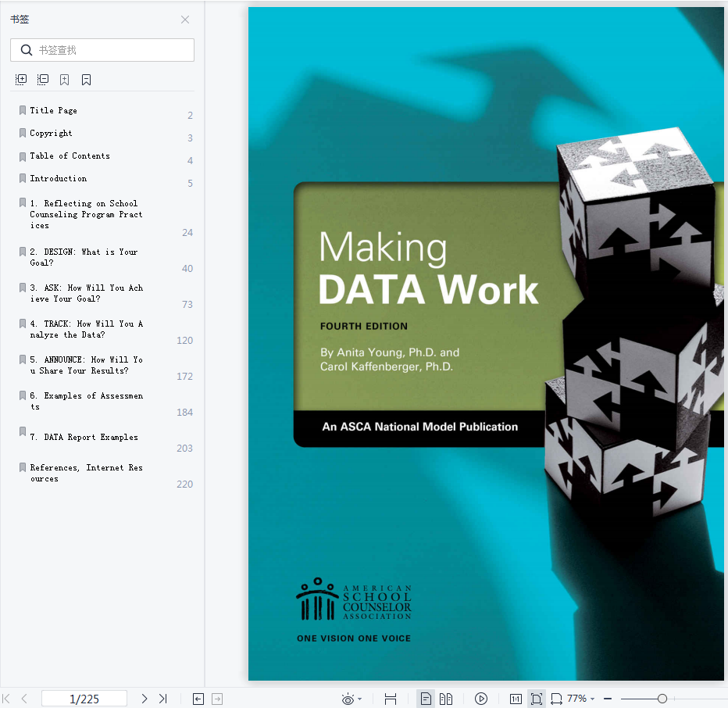This screenshot has width=728, height=708.
Task: Open the Title Page bookmark
Action: pos(53,110)
